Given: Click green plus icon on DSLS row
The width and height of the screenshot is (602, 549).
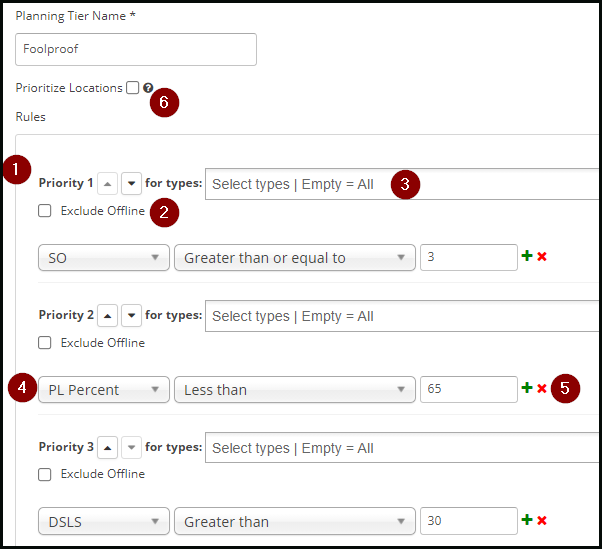Looking at the screenshot, I should tap(527, 520).
